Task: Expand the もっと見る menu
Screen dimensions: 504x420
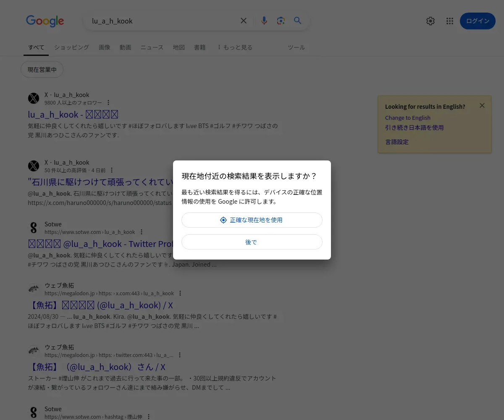Action: (x=235, y=47)
